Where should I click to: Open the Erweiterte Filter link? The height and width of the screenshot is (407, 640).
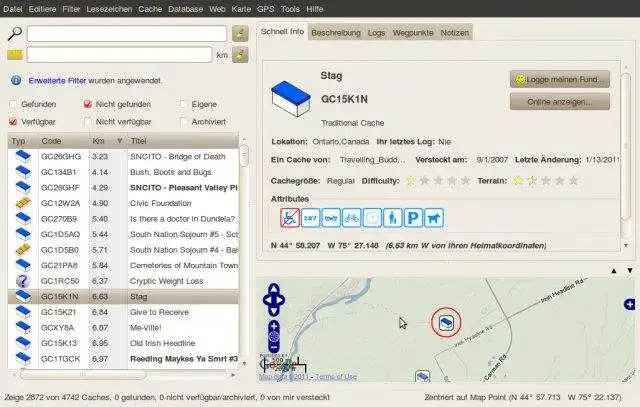click(x=57, y=81)
